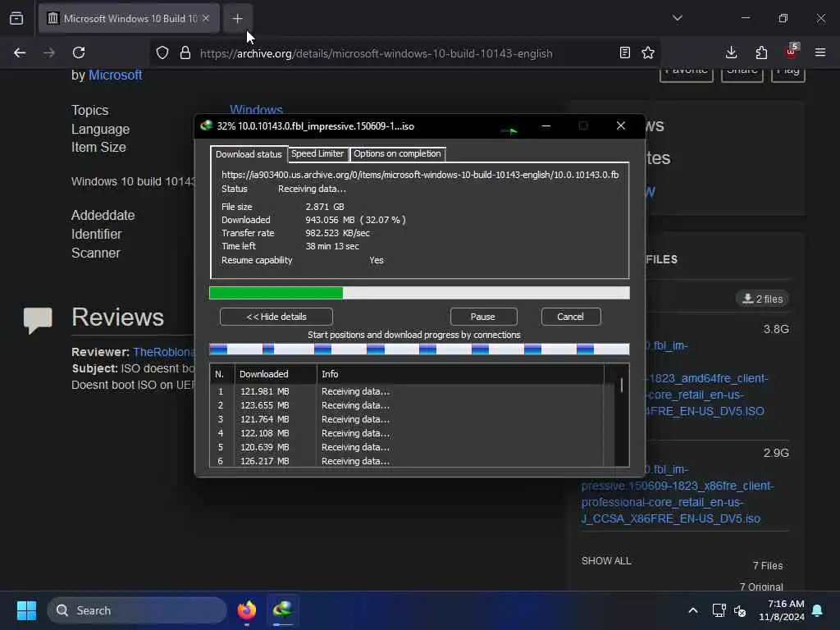The image size is (840, 630).
Task: Click the connections progress segments bar
Action: pyautogui.click(x=419, y=349)
